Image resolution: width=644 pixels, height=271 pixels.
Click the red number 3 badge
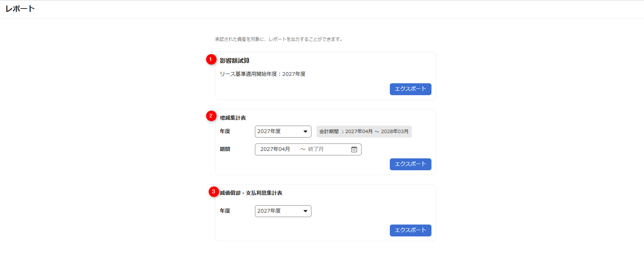pyautogui.click(x=213, y=192)
